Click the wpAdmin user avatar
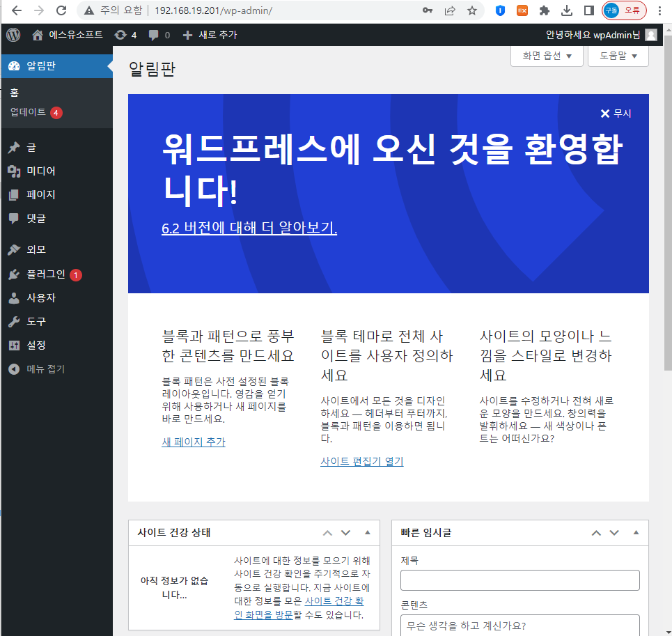The image size is (672, 636). (651, 35)
